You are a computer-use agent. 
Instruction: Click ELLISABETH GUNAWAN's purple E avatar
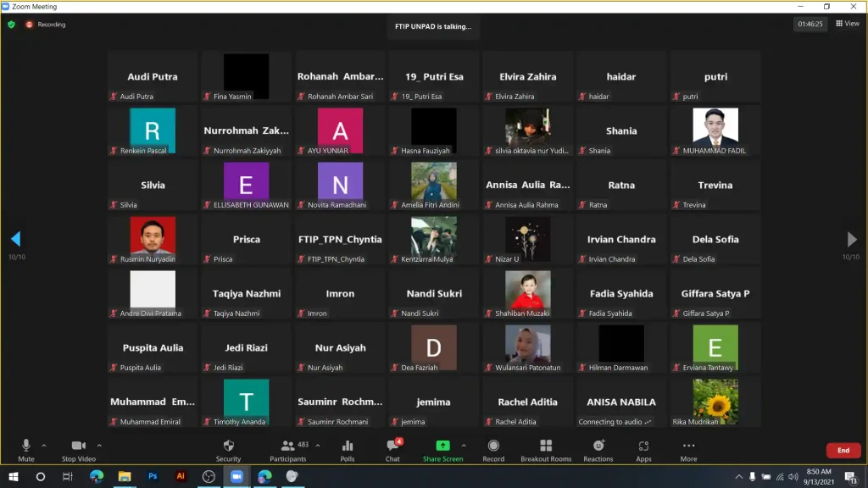(x=247, y=186)
